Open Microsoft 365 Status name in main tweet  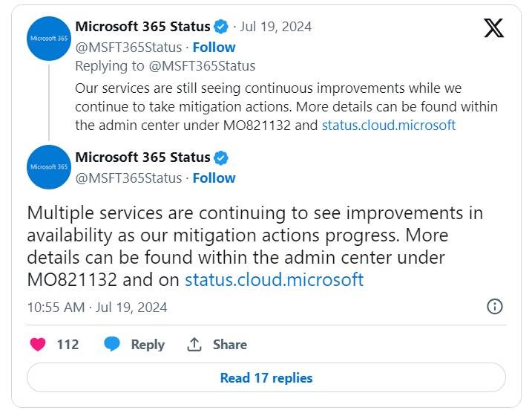[142, 157]
